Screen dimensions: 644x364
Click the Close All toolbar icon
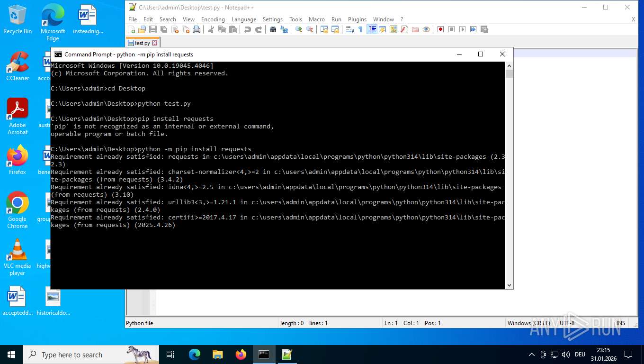click(x=186, y=29)
